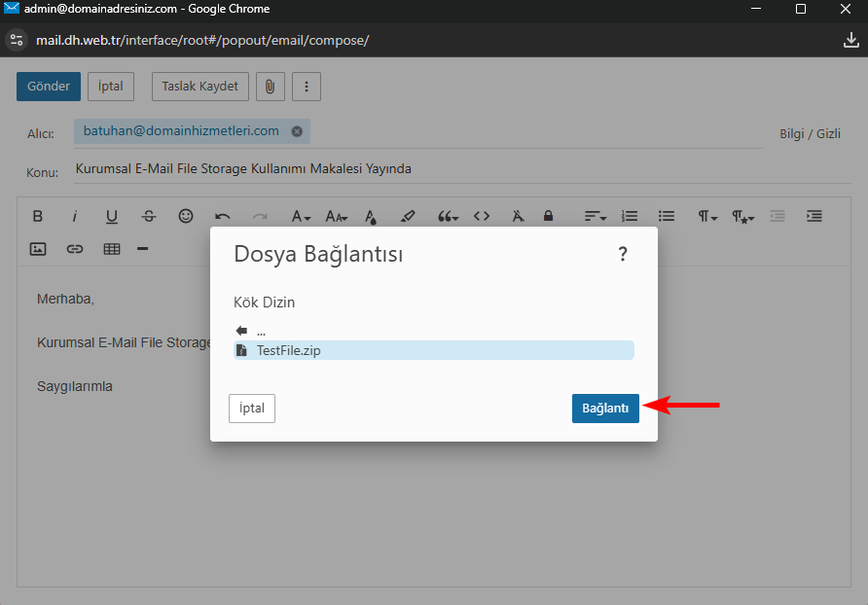Select TestFile.zip in file list

[288, 350]
